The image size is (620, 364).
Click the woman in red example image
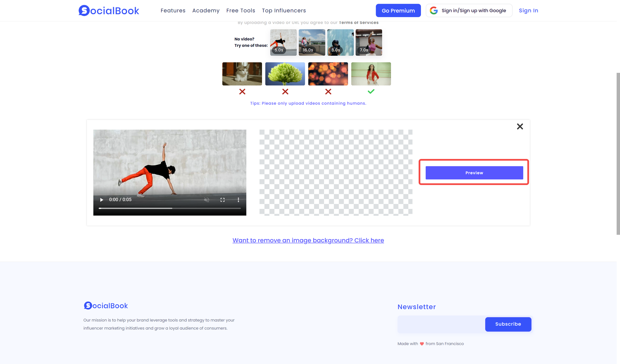pos(371,74)
